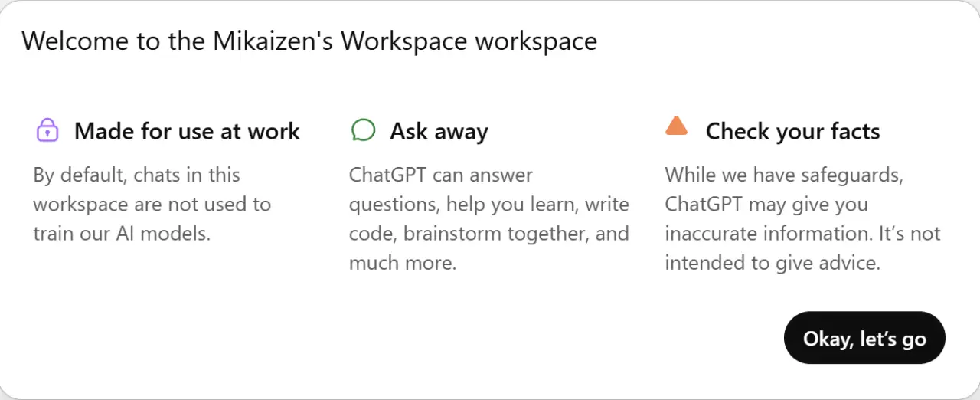The height and width of the screenshot is (400, 980).
Task: Click the purple lock icon
Action: (x=47, y=130)
